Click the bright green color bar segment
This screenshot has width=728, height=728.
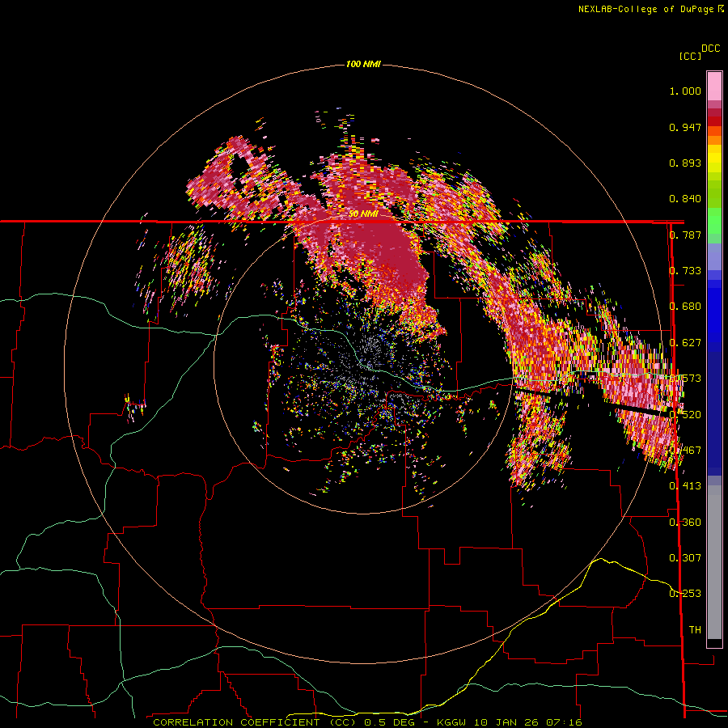pos(714,221)
